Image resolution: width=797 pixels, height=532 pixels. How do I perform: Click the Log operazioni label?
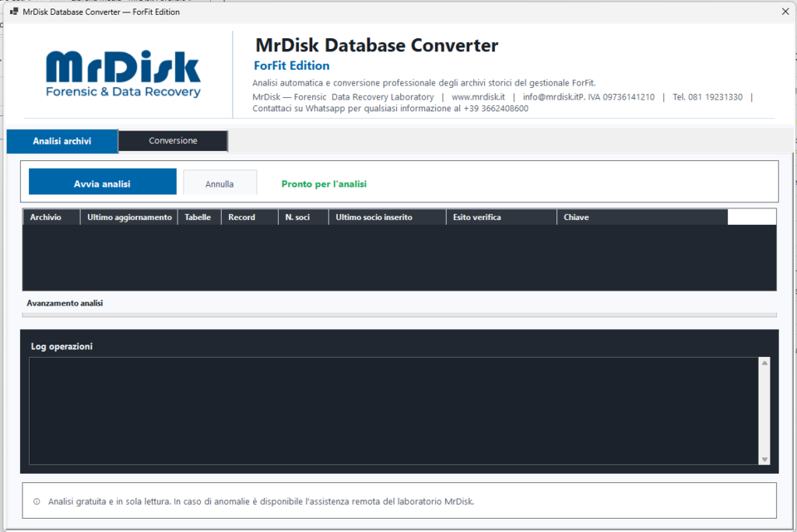tap(61, 347)
